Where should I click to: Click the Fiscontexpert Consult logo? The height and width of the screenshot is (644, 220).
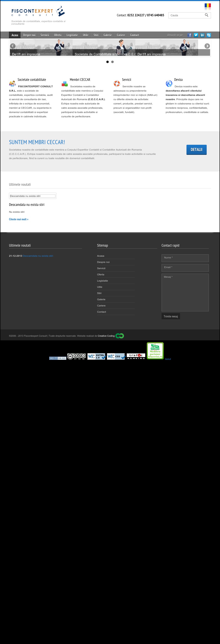[x=38, y=12]
